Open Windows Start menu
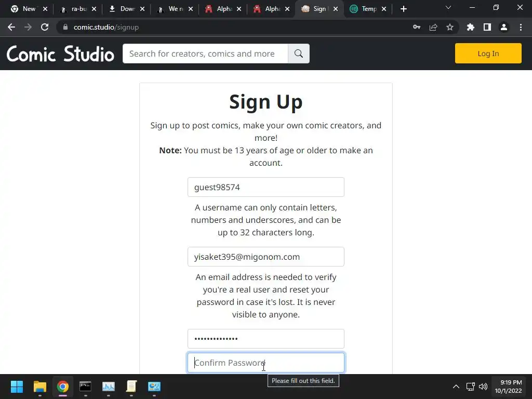This screenshot has width=532, height=399. 17,387
